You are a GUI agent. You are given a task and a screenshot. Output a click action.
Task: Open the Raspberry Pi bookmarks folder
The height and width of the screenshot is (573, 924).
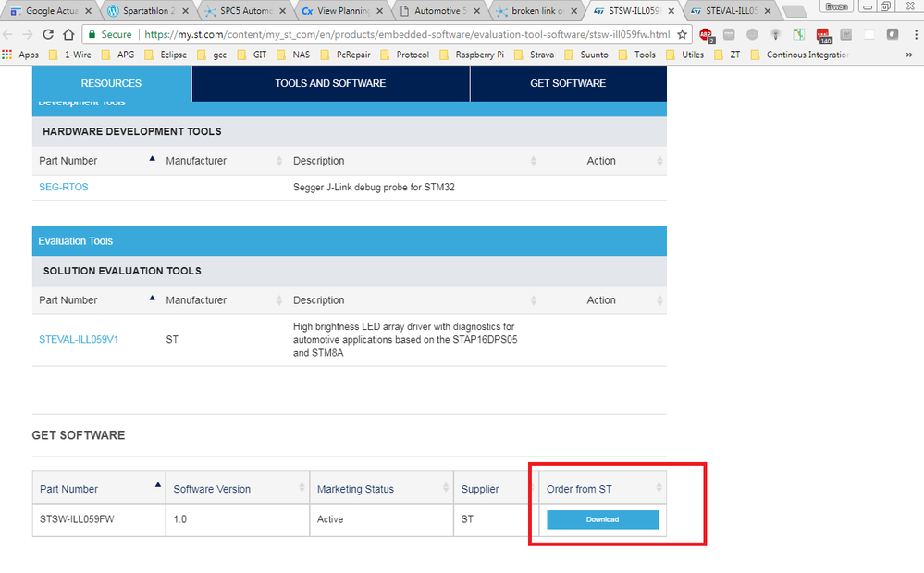pyautogui.click(x=472, y=55)
